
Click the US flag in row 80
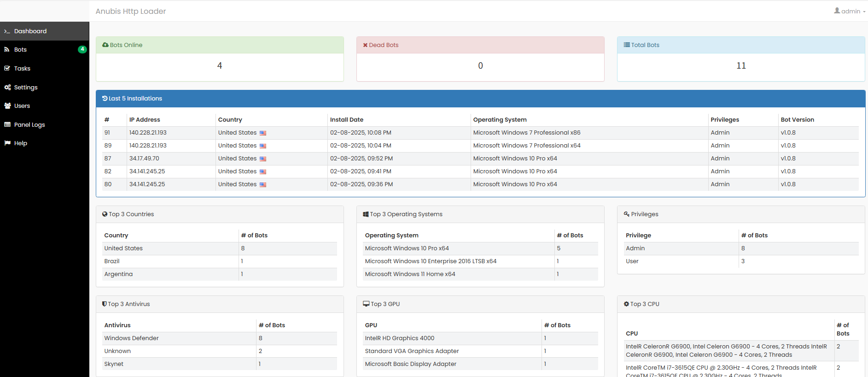pyautogui.click(x=263, y=184)
